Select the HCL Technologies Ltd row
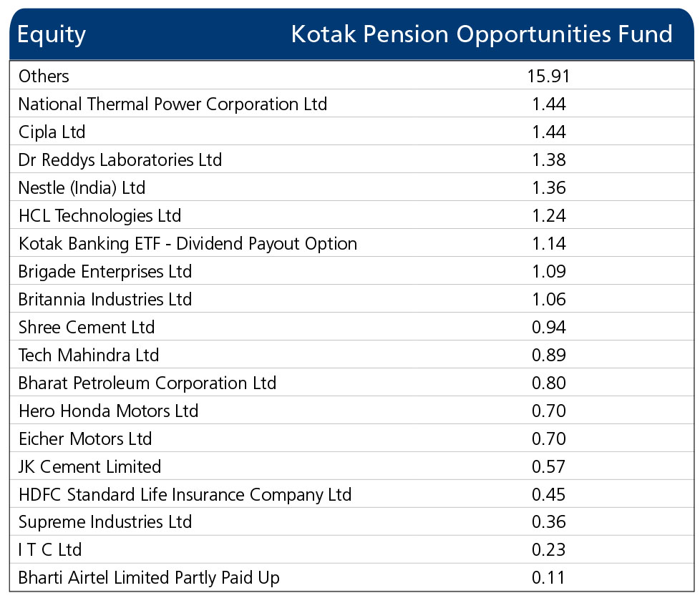Viewport: 700px width, 598px height. click(x=351, y=215)
